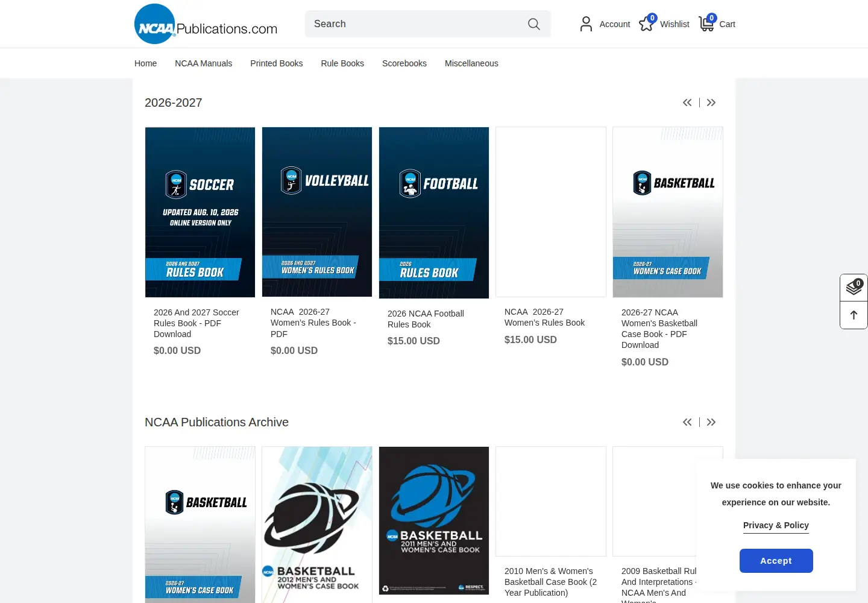Open the Scorebooks menu
This screenshot has height=603, width=868.
point(404,63)
